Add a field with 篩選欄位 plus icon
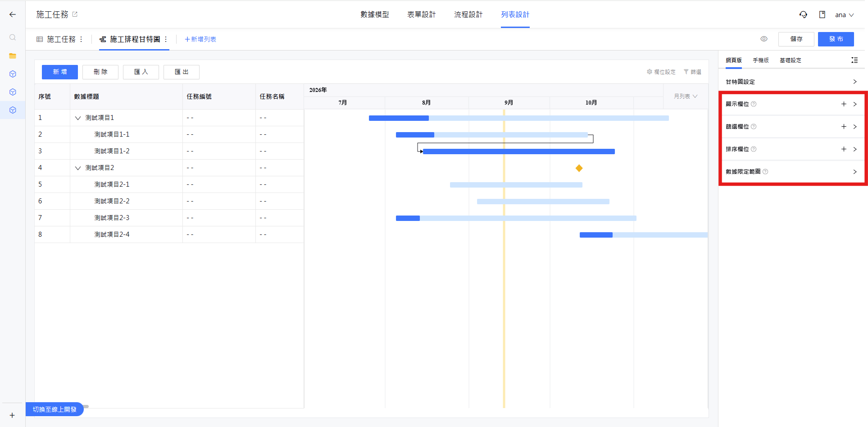Image resolution: width=868 pixels, height=427 pixels. point(844,127)
